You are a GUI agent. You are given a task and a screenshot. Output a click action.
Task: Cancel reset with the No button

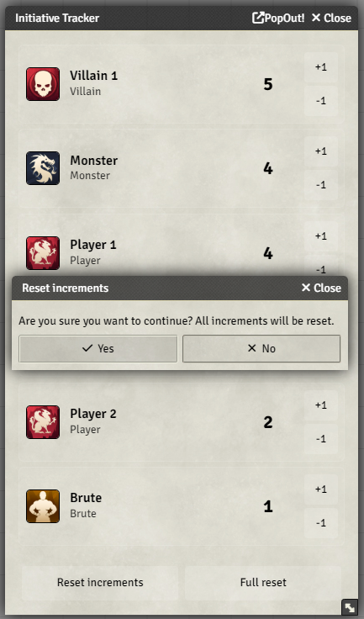pos(261,348)
